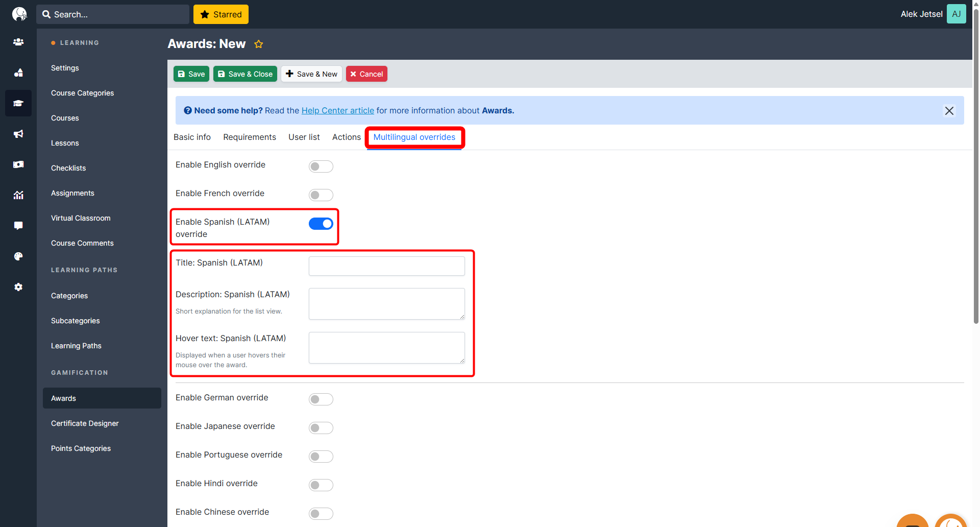Open the Basic info tab
980x527 pixels.
[192, 137]
